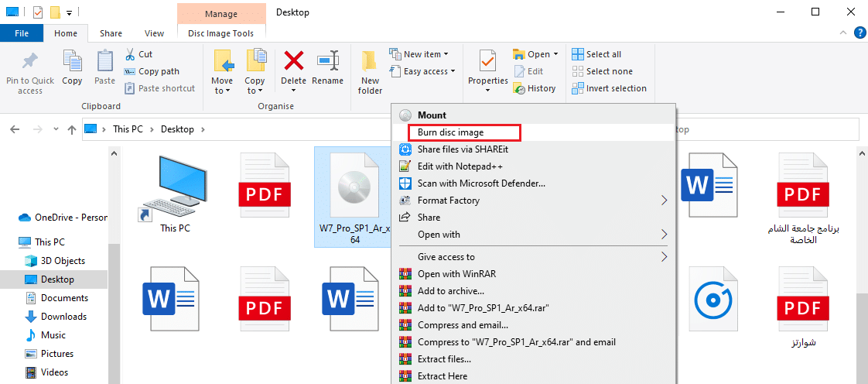Open the Properties ribbon icon
The width and height of the screenshot is (868, 384).
[487, 62]
